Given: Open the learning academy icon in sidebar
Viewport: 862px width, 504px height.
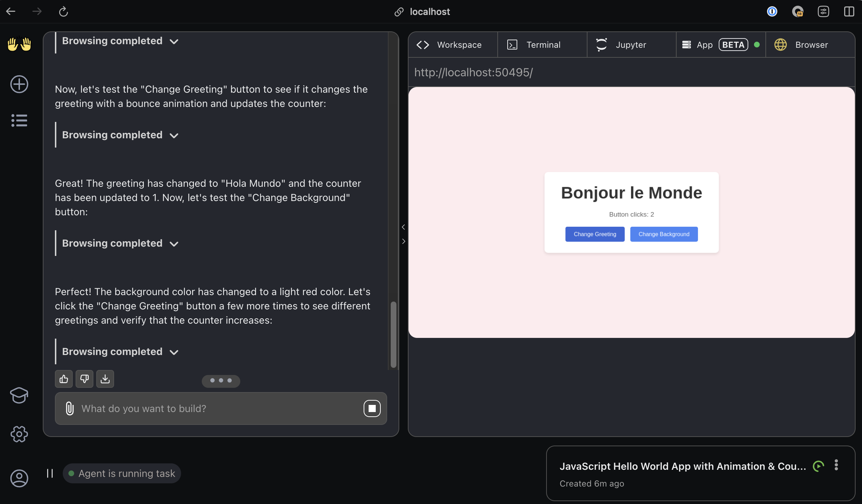Looking at the screenshot, I should point(19,395).
